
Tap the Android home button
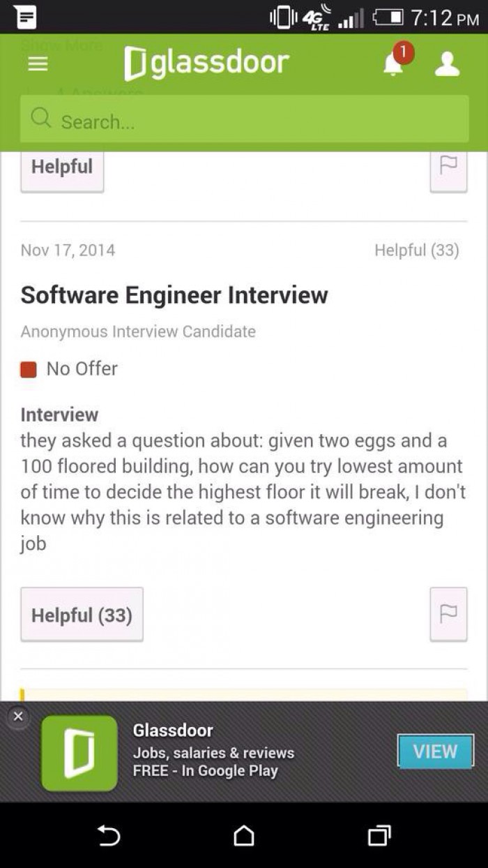[x=243, y=835]
